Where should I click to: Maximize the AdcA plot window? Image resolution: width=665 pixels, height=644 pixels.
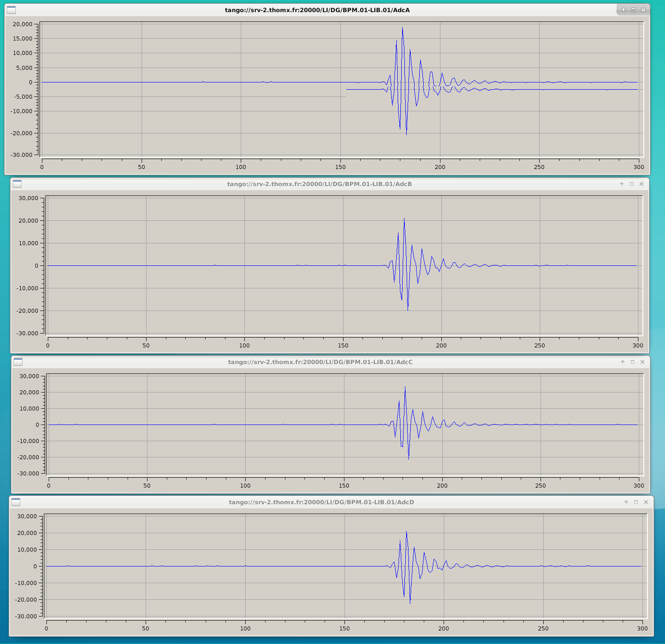[x=633, y=10]
